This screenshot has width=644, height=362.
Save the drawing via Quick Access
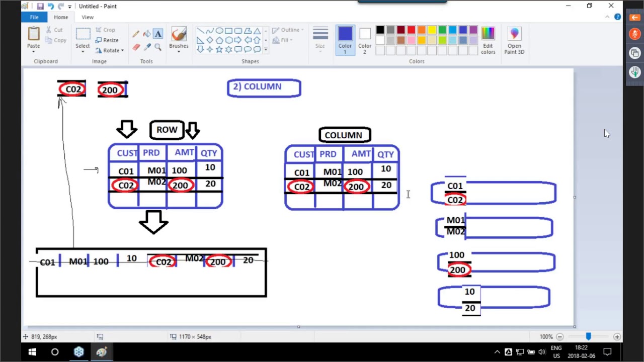click(x=40, y=6)
